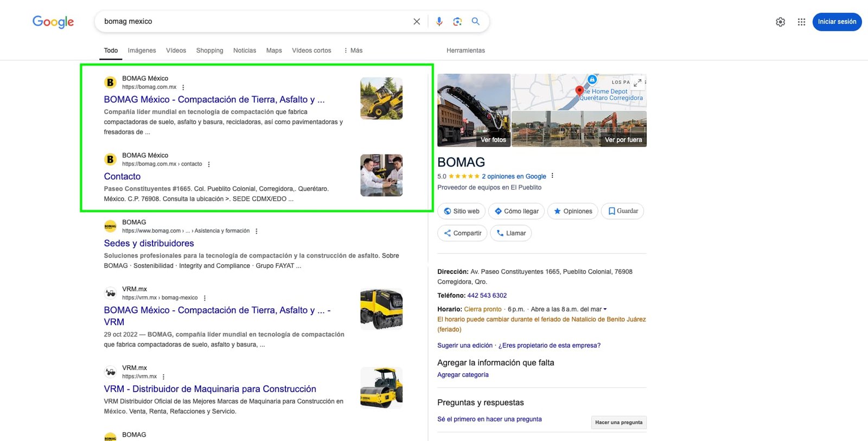Click the red map pin marker
Viewport: 868px width, 441px height.
point(579,91)
